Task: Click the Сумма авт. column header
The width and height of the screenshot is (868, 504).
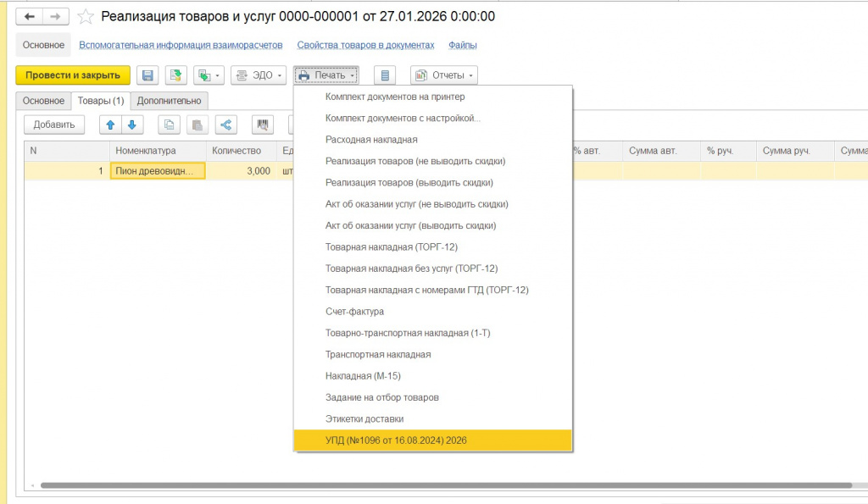Action: pos(661,151)
